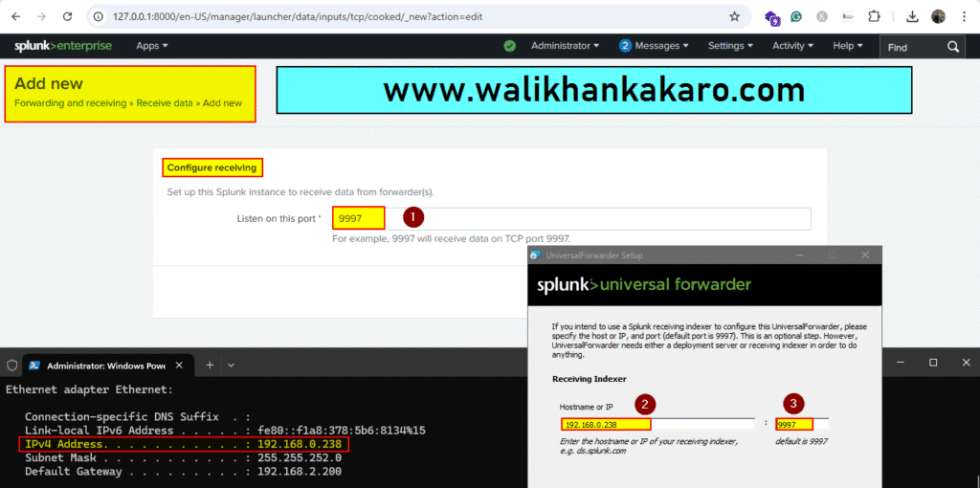Screen dimensions: 980x488
Task: Minimize the PowerShell terminal window
Action: [x=900, y=363]
